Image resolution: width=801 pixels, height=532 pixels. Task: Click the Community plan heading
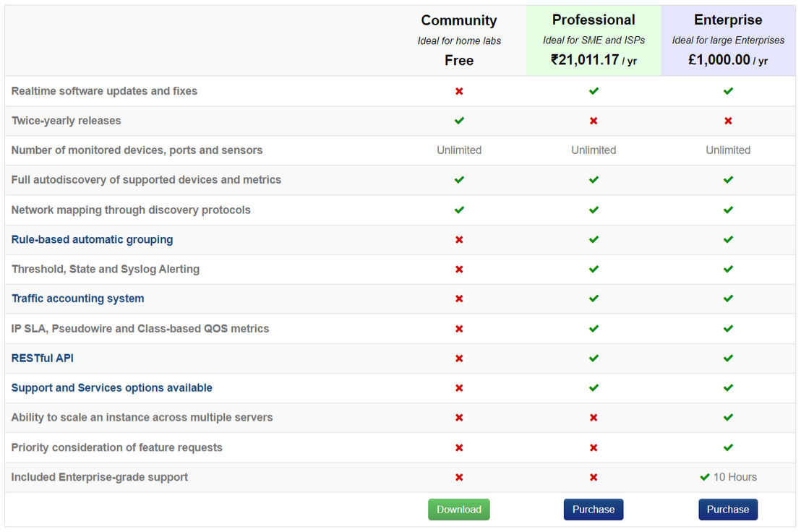tap(459, 20)
